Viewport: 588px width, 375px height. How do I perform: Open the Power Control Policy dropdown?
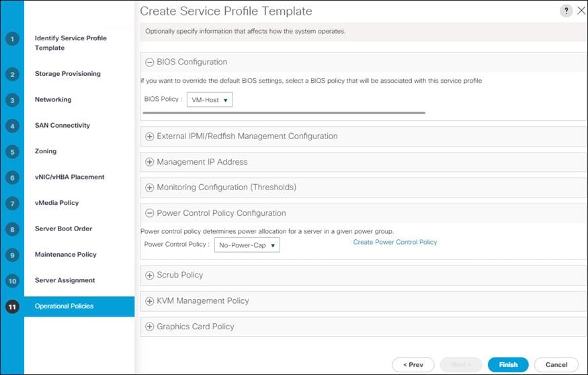coord(247,245)
